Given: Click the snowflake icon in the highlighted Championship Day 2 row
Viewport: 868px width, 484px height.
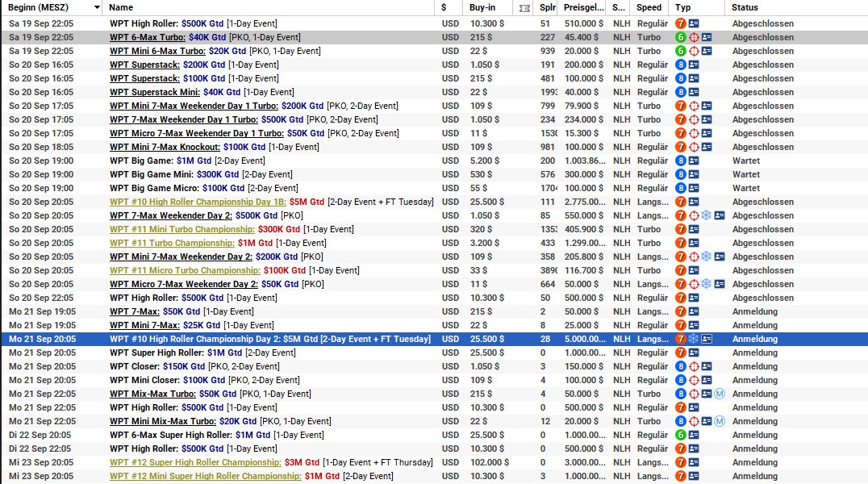Looking at the screenshot, I should tap(694, 339).
